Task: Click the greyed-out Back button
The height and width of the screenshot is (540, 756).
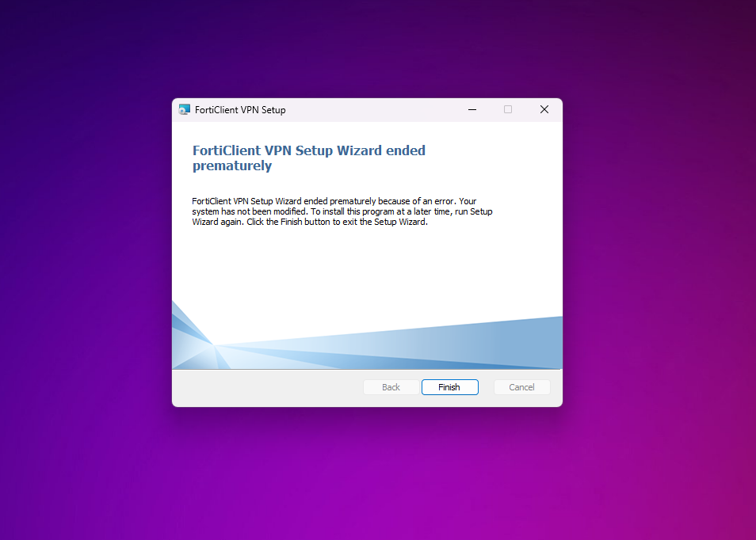Action: click(391, 387)
